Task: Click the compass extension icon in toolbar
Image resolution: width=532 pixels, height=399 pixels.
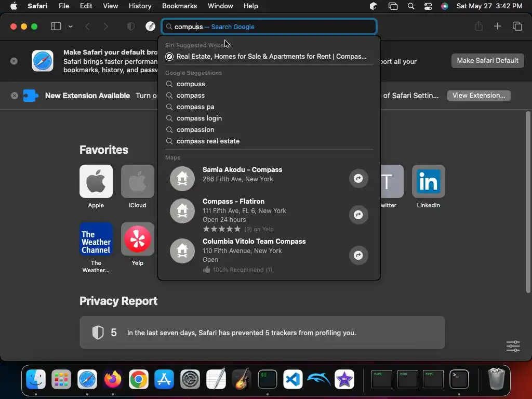Action: (x=150, y=26)
